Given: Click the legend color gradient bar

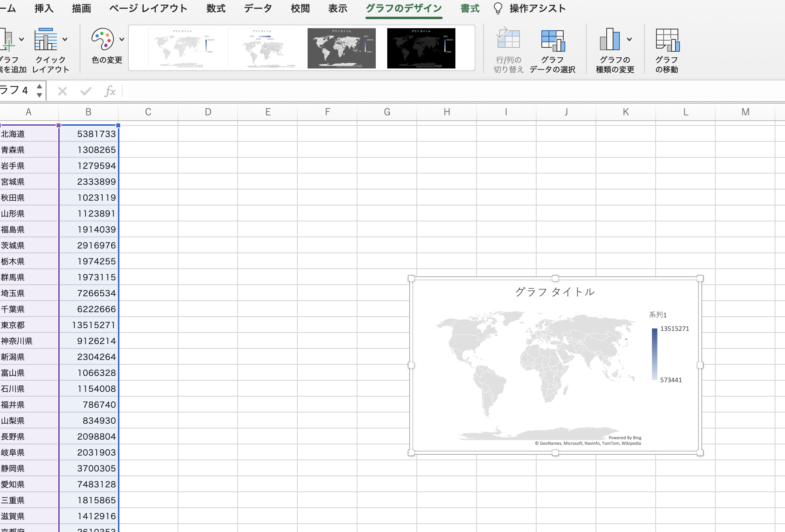Looking at the screenshot, I should [x=654, y=354].
